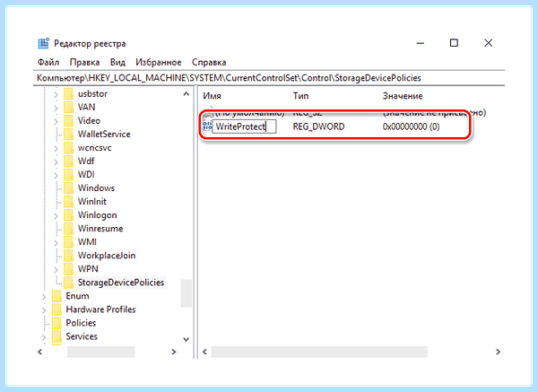
Task: Select the WalletService key label
Action: tap(104, 134)
